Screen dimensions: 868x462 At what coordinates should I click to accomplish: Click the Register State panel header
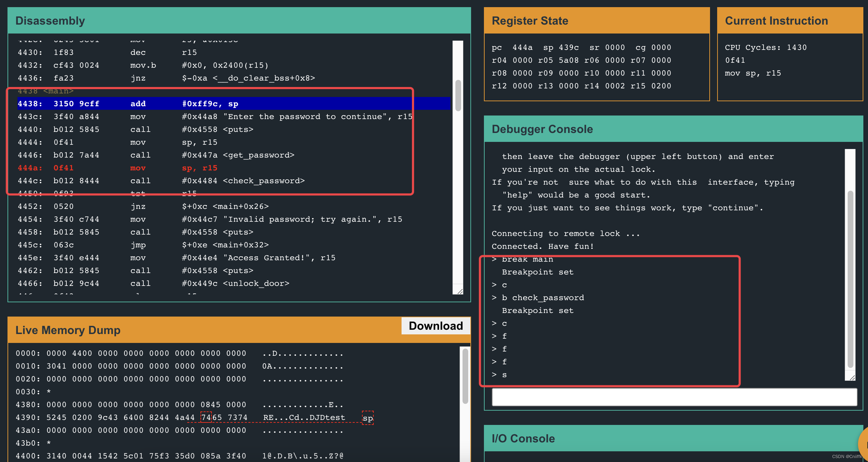[x=597, y=21]
